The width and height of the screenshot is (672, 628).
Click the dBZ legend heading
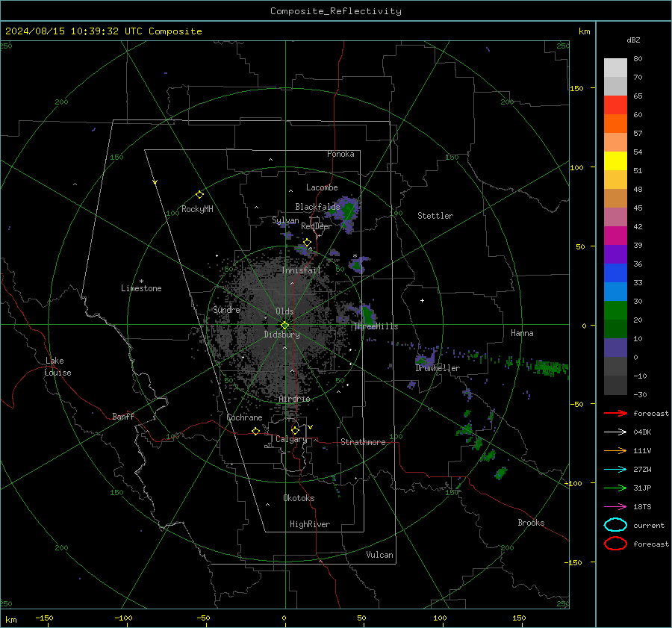(633, 40)
